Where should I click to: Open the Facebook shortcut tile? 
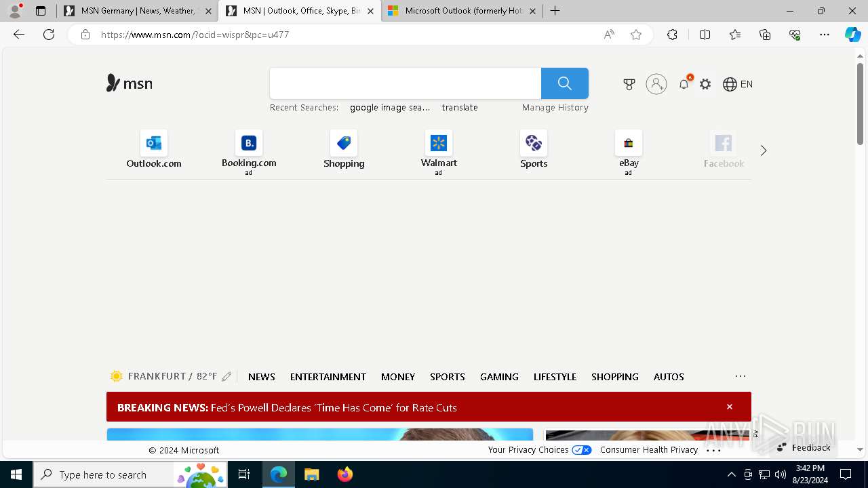tap(724, 150)
